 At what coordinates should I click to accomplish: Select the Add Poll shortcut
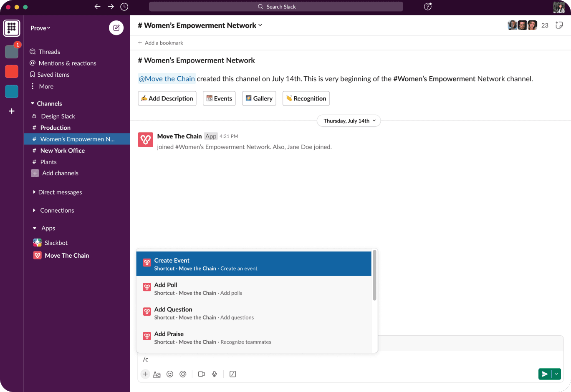[254, 289]
